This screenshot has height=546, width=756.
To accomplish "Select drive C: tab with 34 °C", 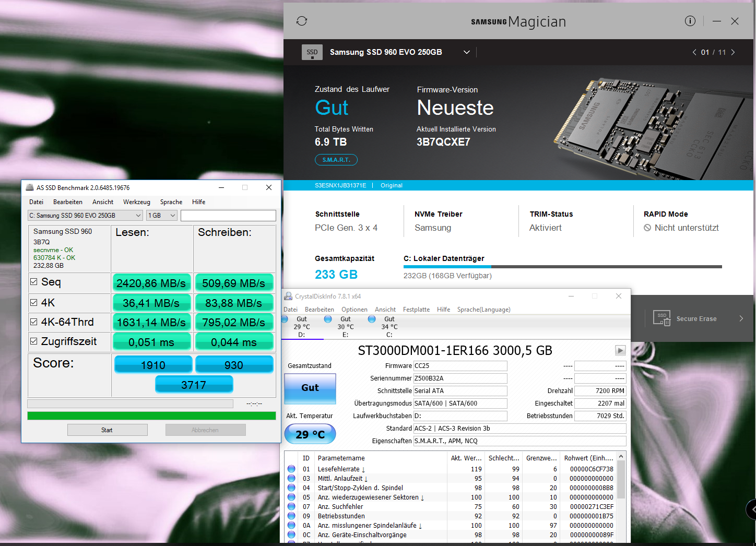I will coord(389,327).
